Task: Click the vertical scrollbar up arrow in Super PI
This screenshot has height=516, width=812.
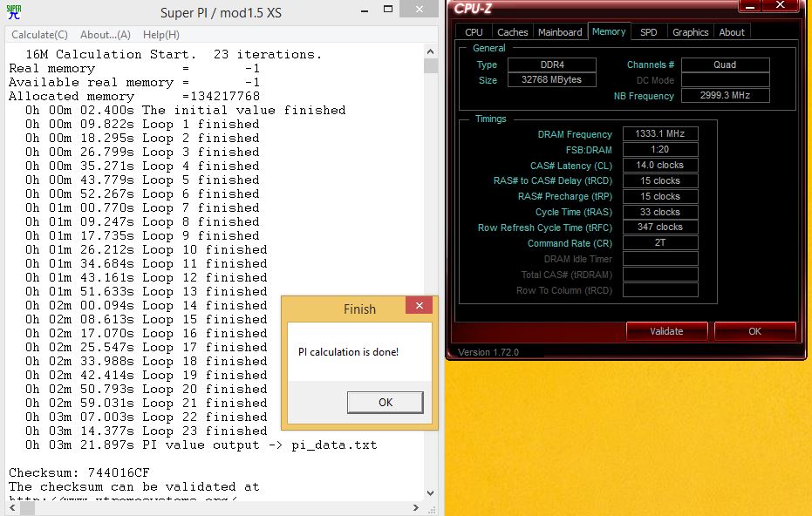Action: (430, 51)
